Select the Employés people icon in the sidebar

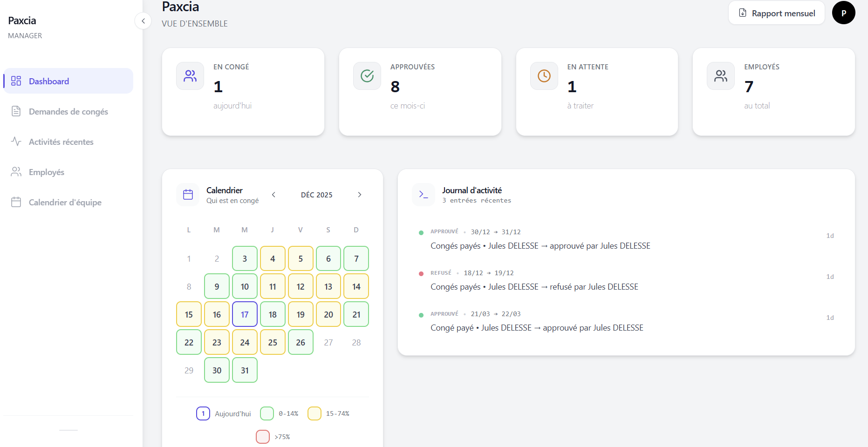16,172
